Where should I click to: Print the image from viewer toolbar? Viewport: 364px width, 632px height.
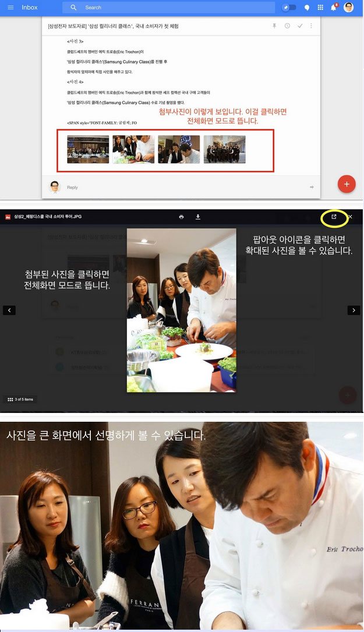pyautogui.click(x=181, y=217)
